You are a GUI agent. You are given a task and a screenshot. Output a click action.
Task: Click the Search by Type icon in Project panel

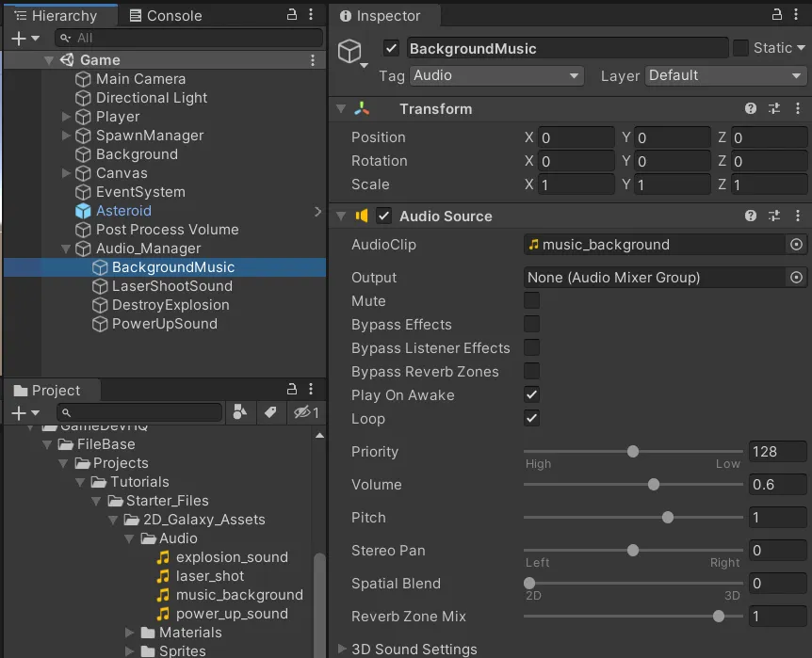(x=240, y=412)
